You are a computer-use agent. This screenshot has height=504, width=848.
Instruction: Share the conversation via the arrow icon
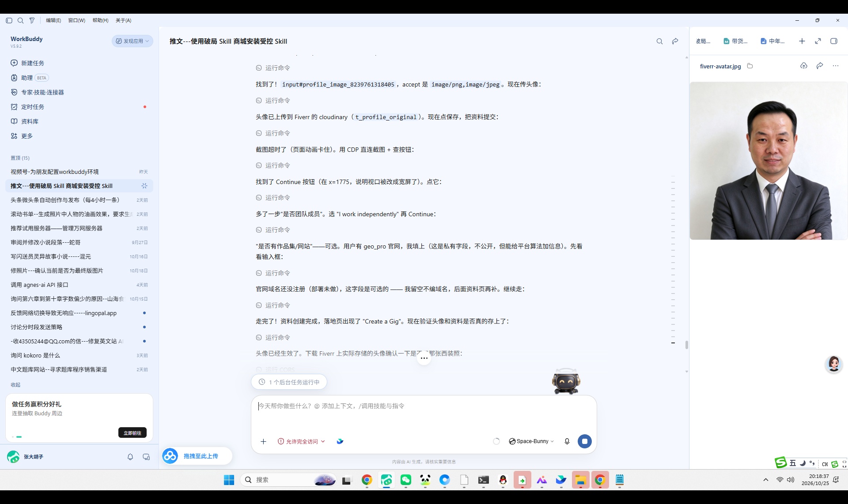click(x=675, y=41)
